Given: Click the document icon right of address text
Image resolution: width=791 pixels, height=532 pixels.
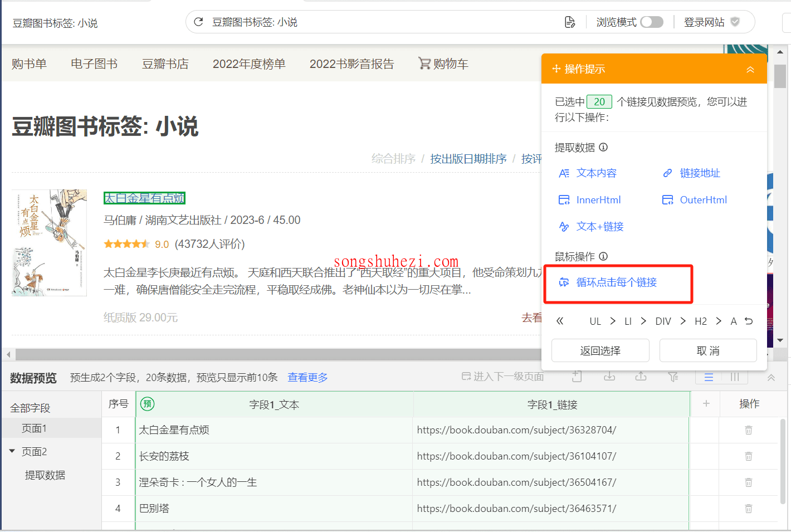Looking at the screenshot, I should (x=570, y=22).
